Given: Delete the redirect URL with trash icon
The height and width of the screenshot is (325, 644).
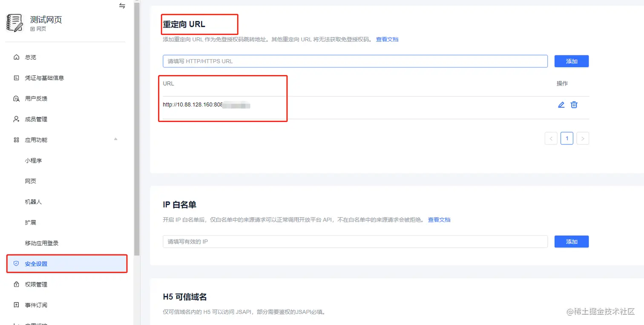Looking at the screenshot, I should click(x=574, y=105).
